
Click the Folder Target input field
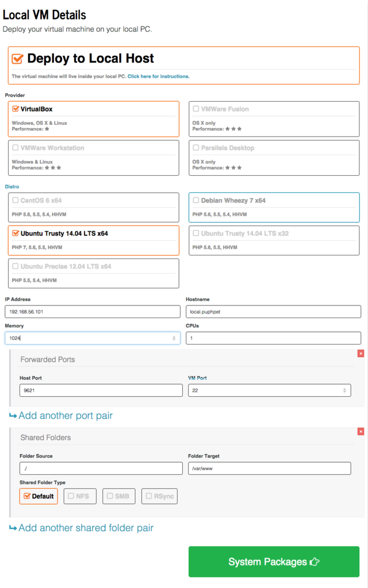(269, 469)
